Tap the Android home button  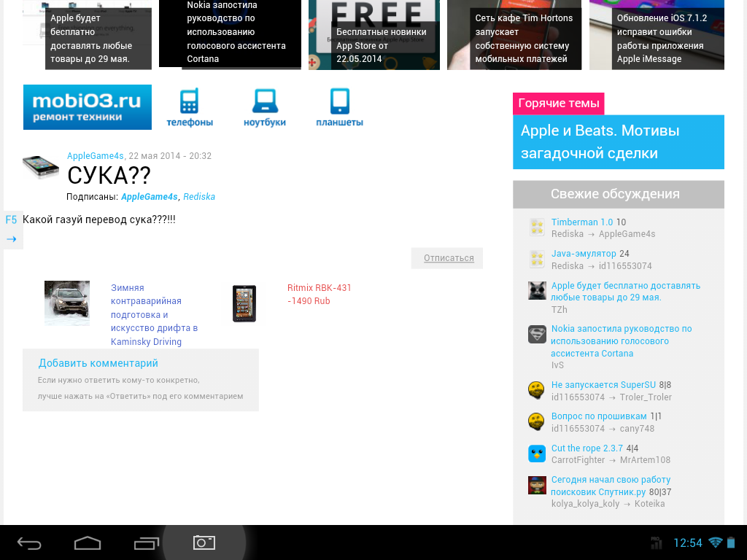pos(88,542)
